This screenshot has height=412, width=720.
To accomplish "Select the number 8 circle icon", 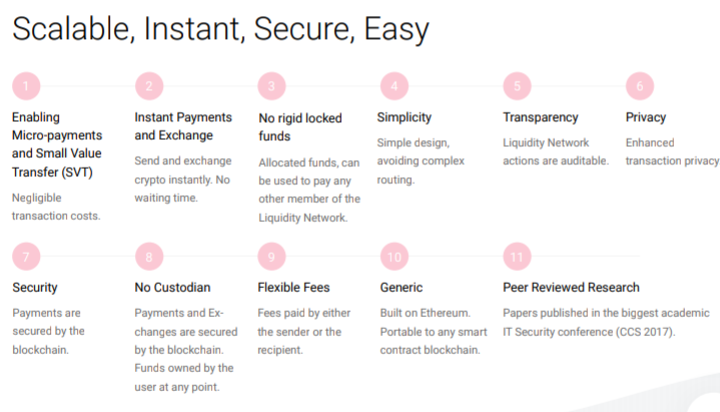I will point(148,257).
